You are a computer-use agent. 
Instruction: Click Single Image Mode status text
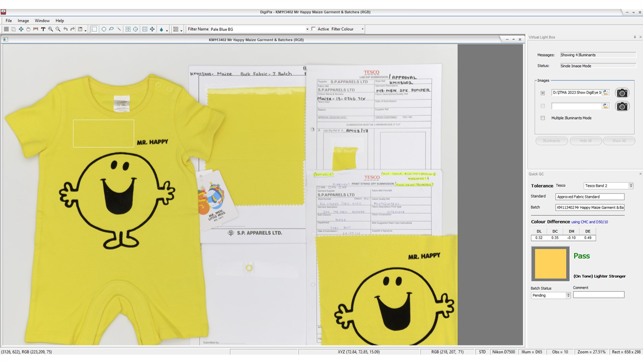[576, 66]
